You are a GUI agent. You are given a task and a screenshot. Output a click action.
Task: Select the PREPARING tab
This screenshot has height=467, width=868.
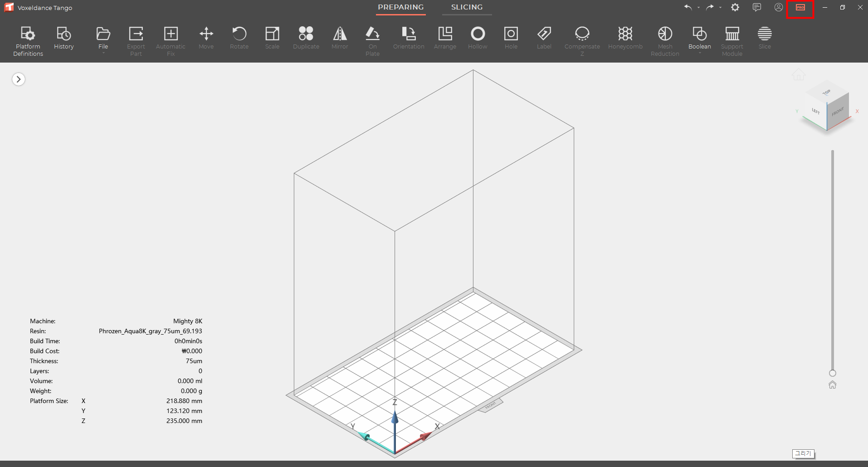401,7
